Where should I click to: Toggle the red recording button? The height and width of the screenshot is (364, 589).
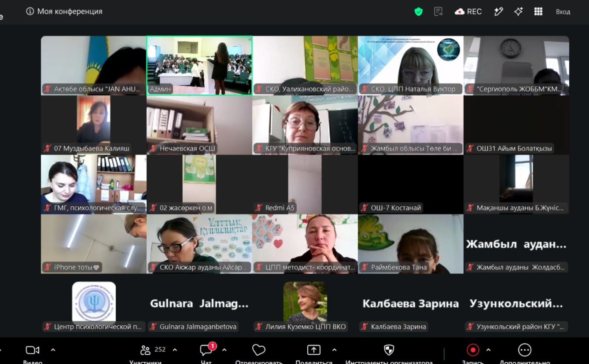point(473,350)
